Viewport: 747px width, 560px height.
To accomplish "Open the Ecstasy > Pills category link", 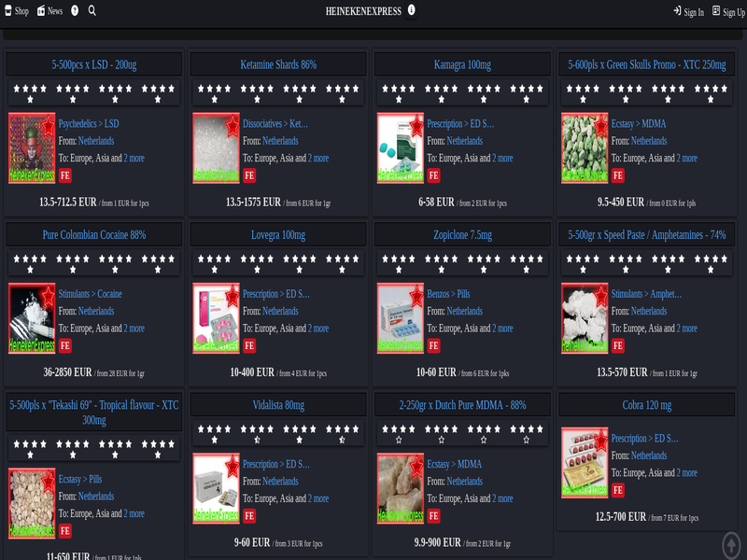I will (x=80, y=479).
